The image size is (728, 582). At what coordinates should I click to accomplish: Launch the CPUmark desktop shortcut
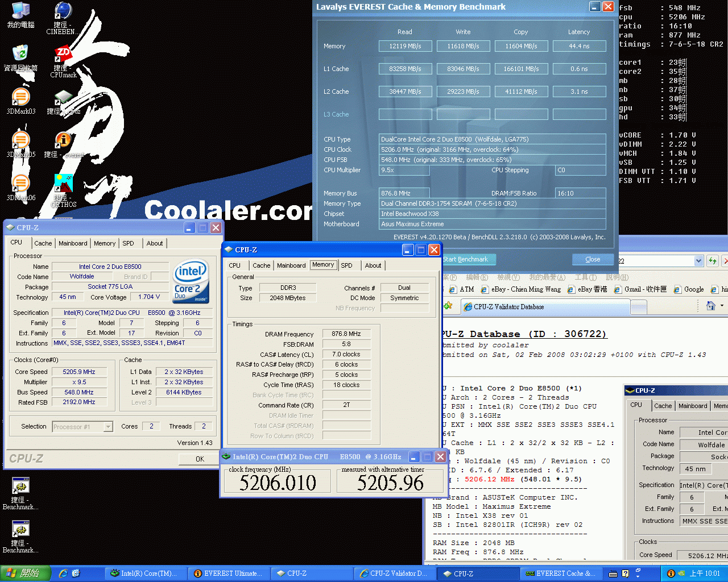[63, 62]
